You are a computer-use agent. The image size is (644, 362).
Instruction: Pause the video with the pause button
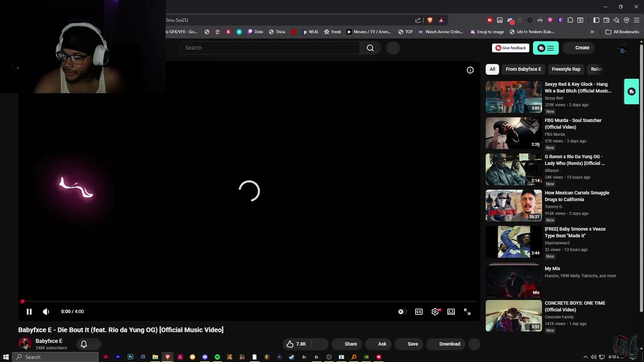pyautogui.click(x=29, y=312)
